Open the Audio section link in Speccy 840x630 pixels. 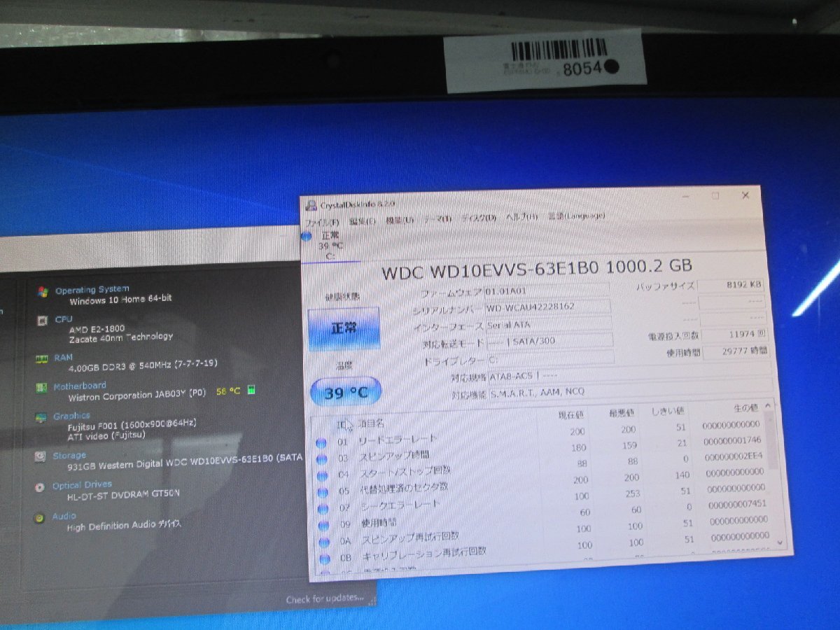(x=64, y=517)
